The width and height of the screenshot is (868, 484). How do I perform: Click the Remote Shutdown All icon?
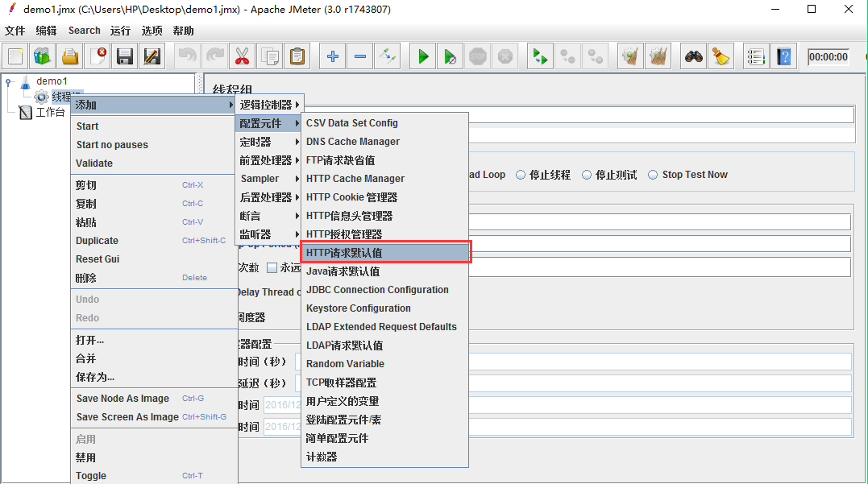pos(595,56)
